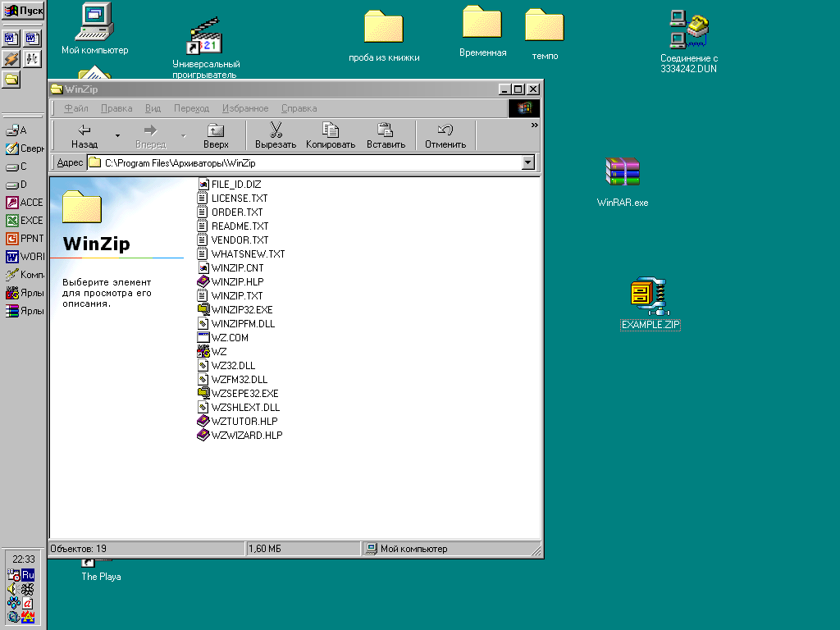Click the Отменить (undo) toolbar button
The image size is (840, 630).
pyautogui.click(x=445, y=135)
